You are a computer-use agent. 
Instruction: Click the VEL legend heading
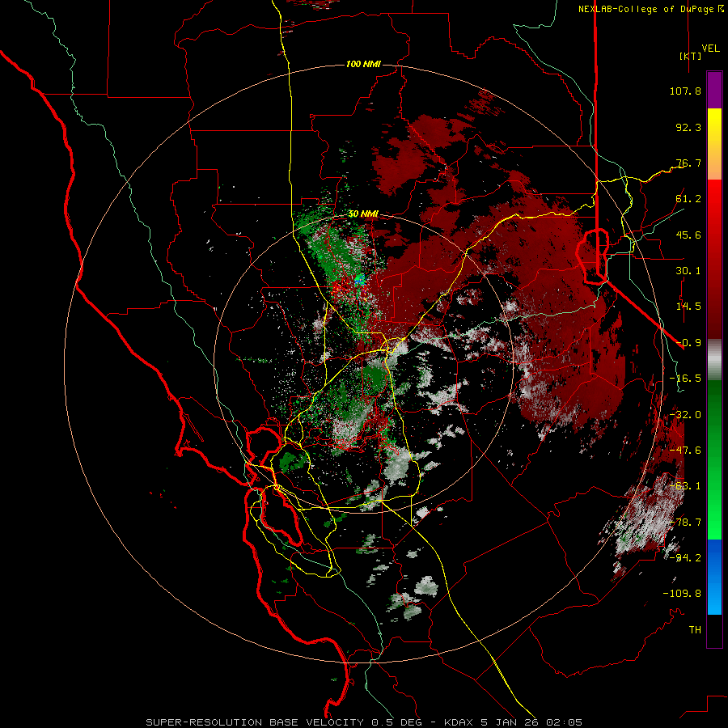pyautogui.click(x=710, y=48)
